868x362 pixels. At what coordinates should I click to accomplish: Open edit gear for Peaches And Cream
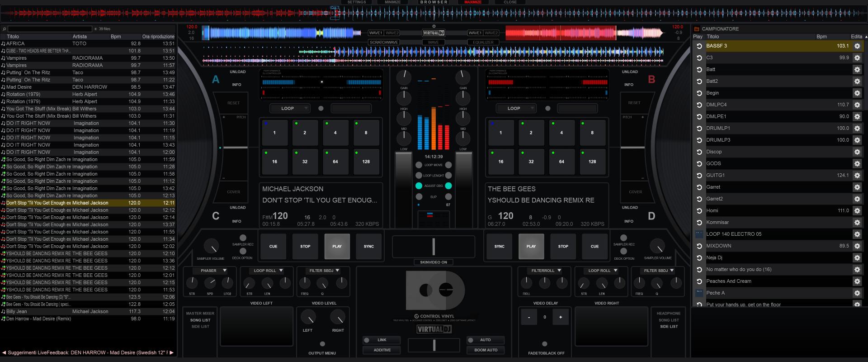click(x=857, y=281)
